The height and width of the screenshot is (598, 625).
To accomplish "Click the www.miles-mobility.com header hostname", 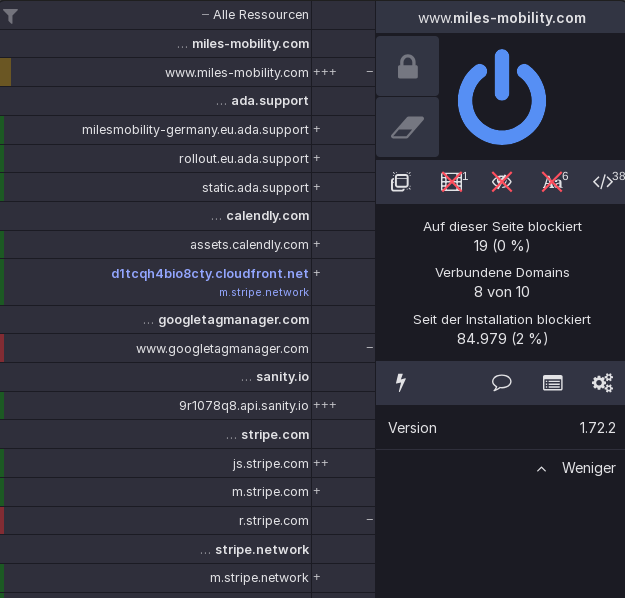I will click(502, 18).
